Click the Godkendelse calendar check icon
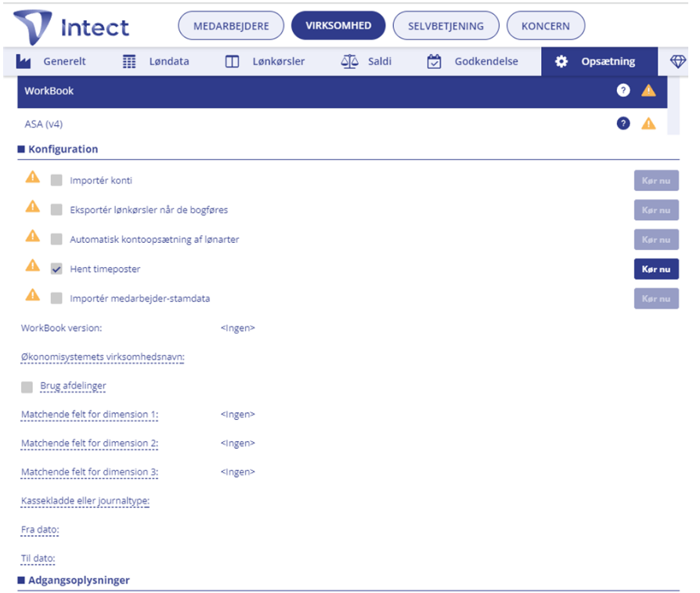700x593 pixels. 434,62
